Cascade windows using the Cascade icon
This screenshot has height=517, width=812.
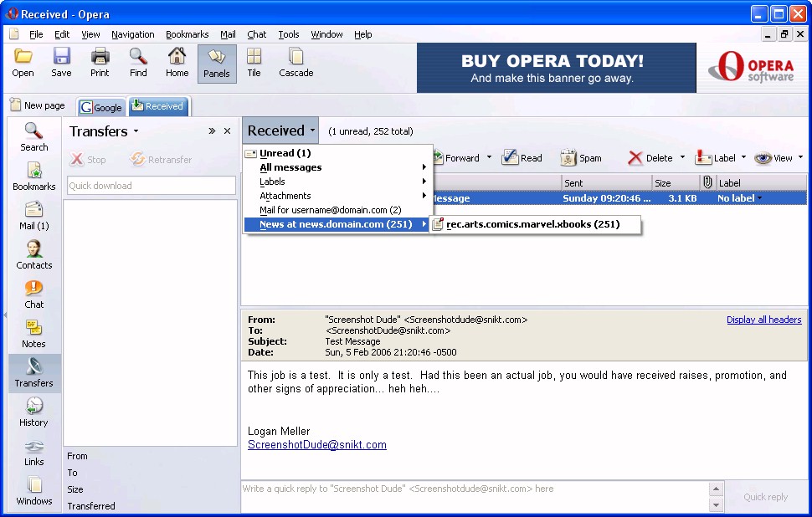pyautogui.click(x=296, y=56)
